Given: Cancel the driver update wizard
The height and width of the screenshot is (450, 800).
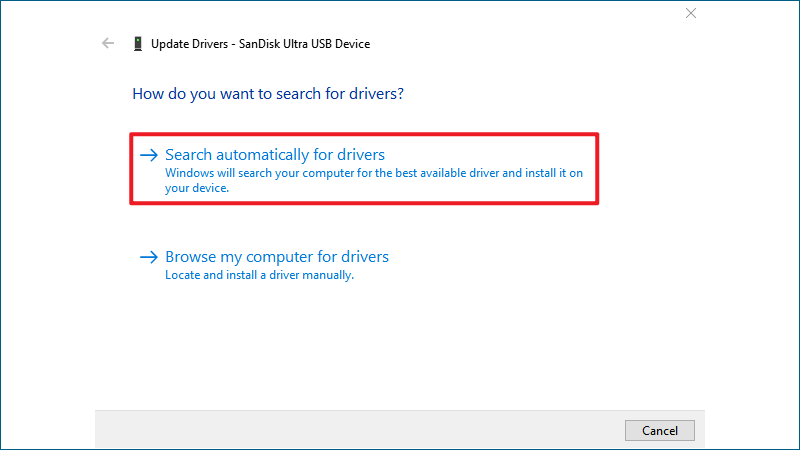Looking at the screenshot, I should [660, 431].
